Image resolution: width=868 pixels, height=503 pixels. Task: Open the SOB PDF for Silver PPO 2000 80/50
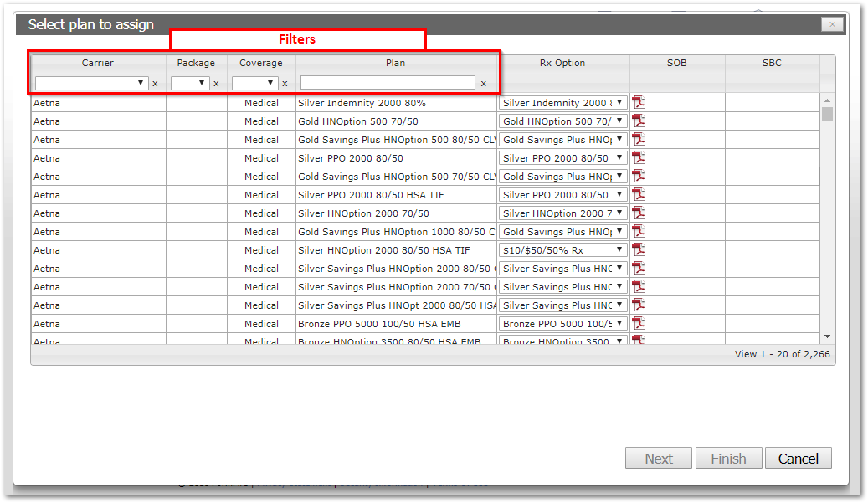pyautogui.click(x=639, y=158)
